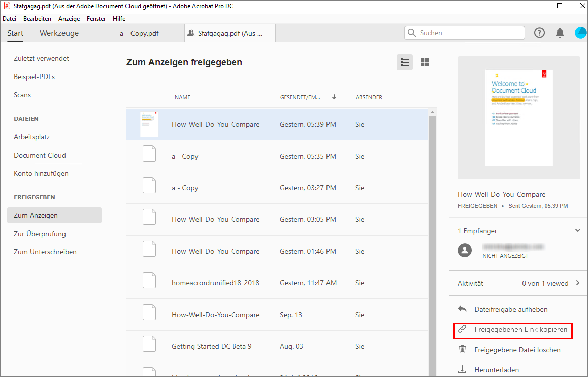Viewport: 588px width, 377px height.
Task: Sort by the NAME column header
Action: [182, 97]
